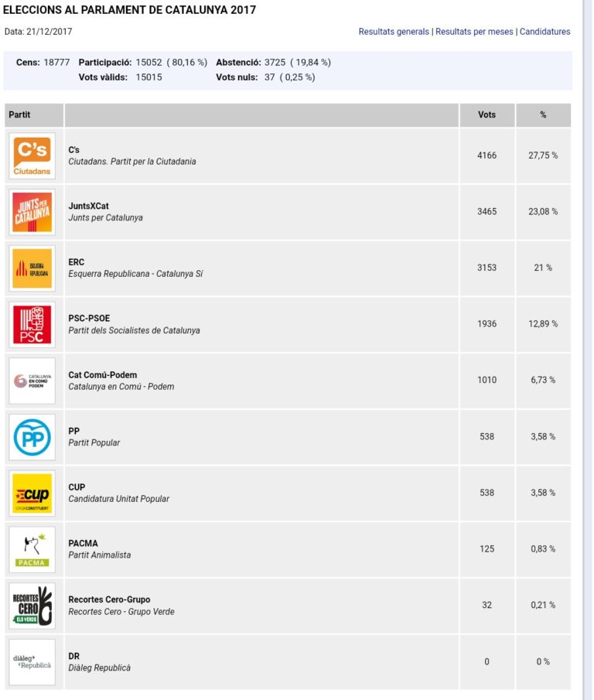Click the Partit column header
Screen dimensions: 594x700
click(x=20, y=115)
